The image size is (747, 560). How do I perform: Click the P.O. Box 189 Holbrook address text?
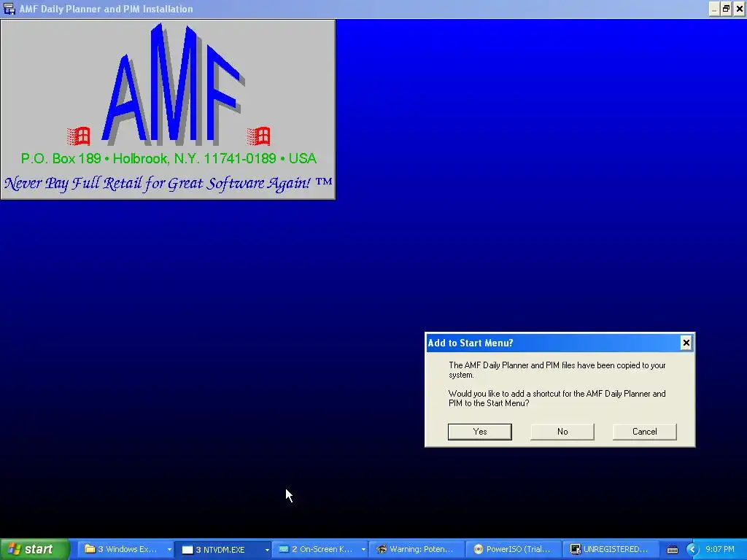coord(169,158)
